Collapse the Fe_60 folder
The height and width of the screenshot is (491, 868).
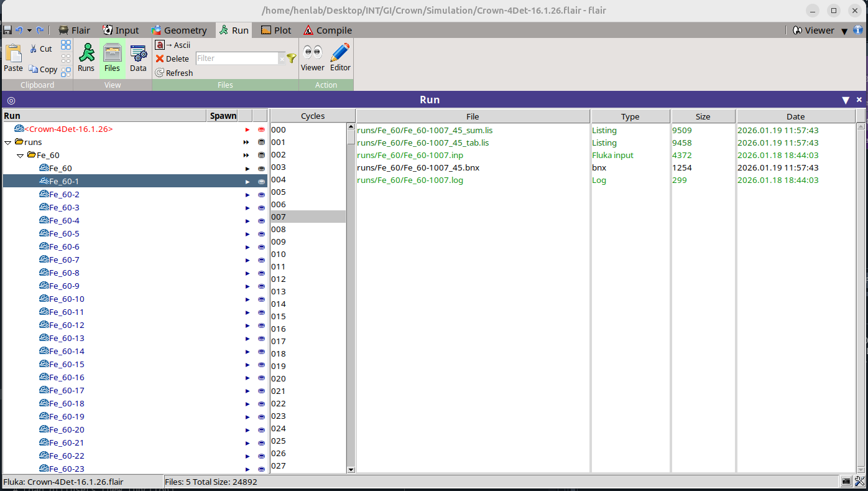point(20,156)
